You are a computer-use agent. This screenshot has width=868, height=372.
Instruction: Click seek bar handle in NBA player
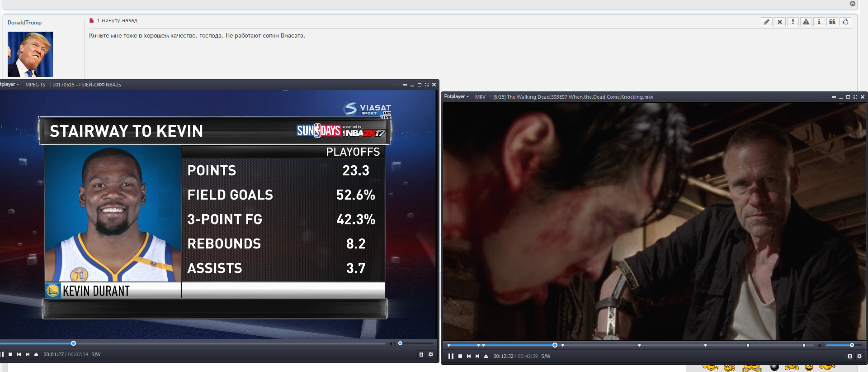click(x=73, y=343)
